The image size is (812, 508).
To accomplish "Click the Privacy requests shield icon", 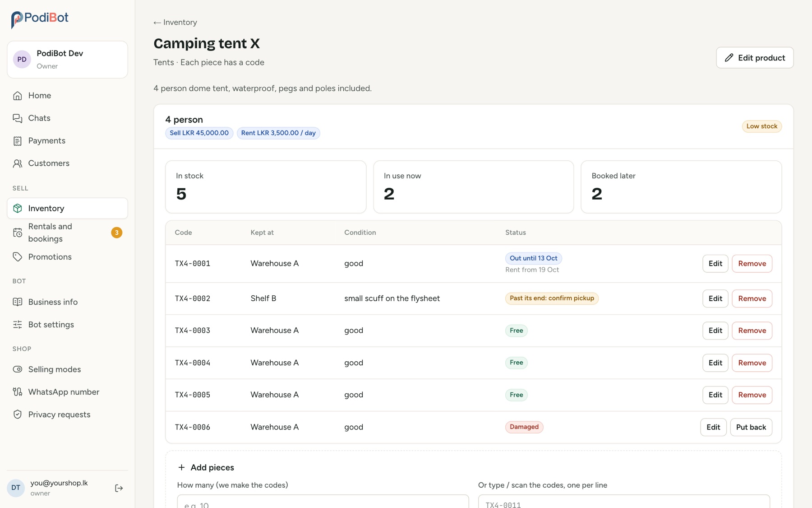I will click(18, 414).
